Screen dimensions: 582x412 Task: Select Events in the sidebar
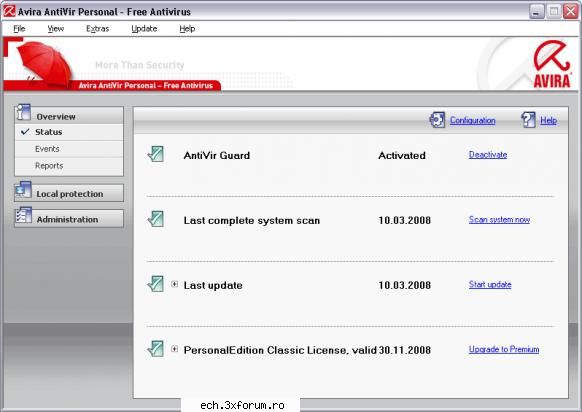(x=69, y=149)
